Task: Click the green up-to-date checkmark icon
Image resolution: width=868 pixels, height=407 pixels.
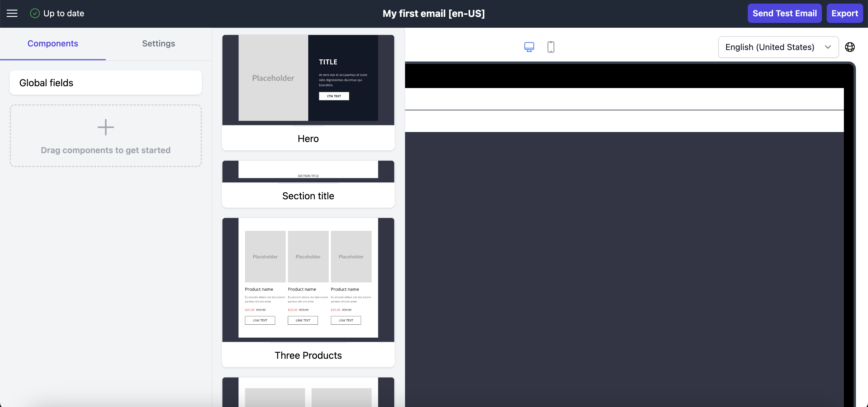Action: [35, 14]
